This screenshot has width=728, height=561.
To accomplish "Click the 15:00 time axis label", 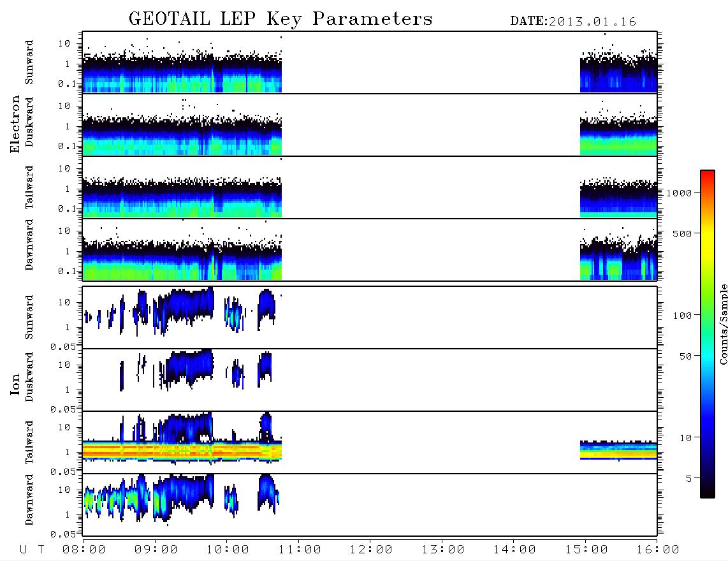I will pos(586,550).
